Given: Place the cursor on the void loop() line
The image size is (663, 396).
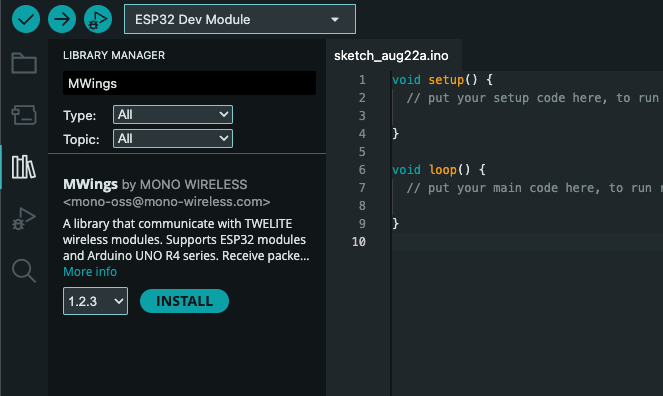Looking at the screenshot, I should point(439,170).
